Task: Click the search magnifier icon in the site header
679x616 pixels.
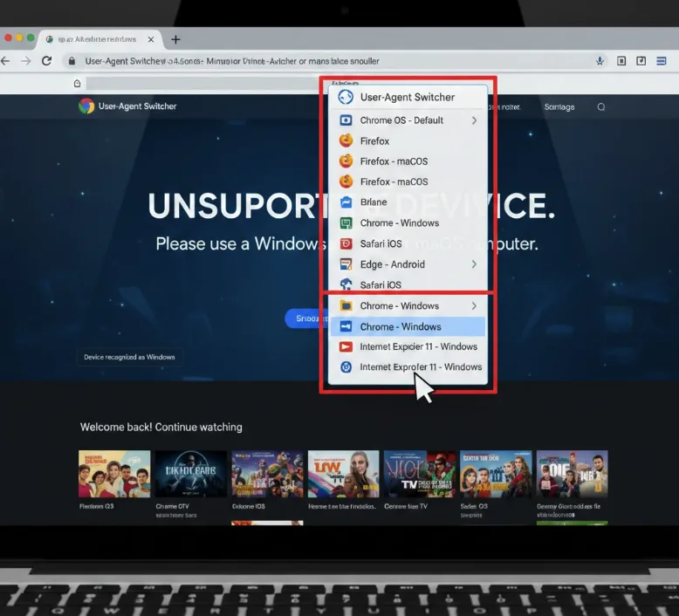Action: coord(601,107)
